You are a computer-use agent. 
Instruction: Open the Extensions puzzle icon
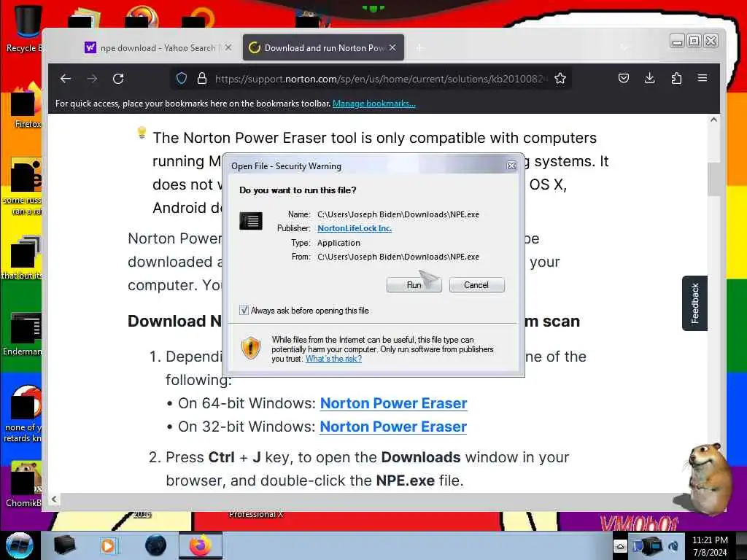[676, 78]
